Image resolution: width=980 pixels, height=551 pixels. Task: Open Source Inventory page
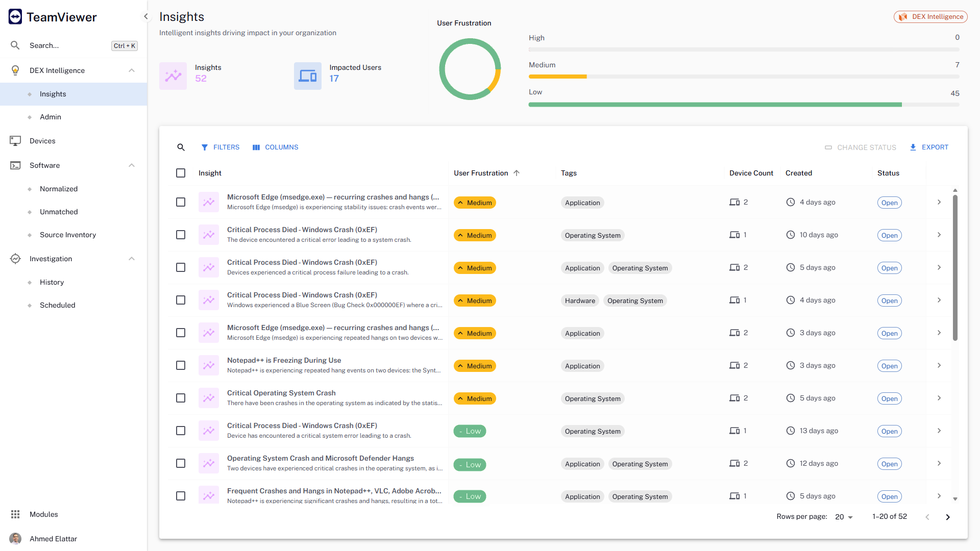pyautogui.click(x=73, y=235)
